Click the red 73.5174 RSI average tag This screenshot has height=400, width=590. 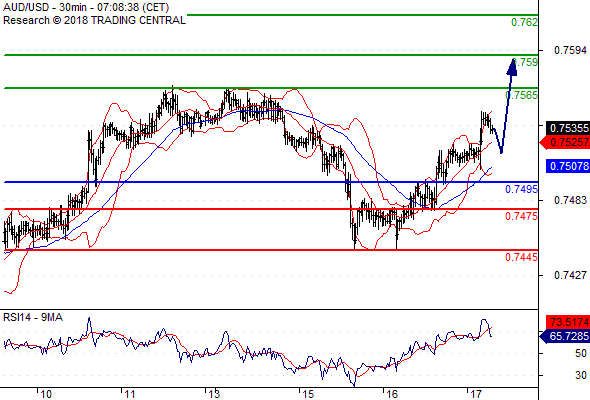point(568,322)
